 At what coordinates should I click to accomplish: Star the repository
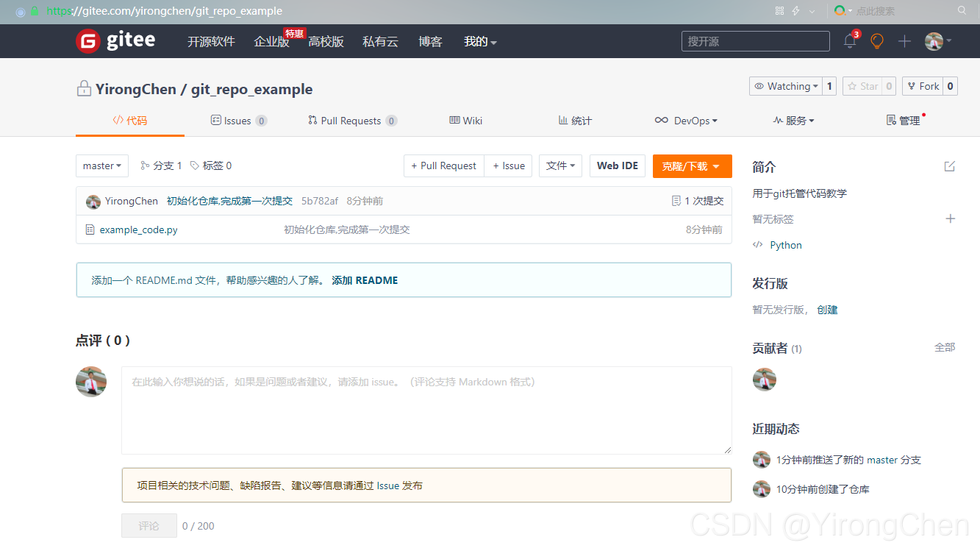coord(861,86)
